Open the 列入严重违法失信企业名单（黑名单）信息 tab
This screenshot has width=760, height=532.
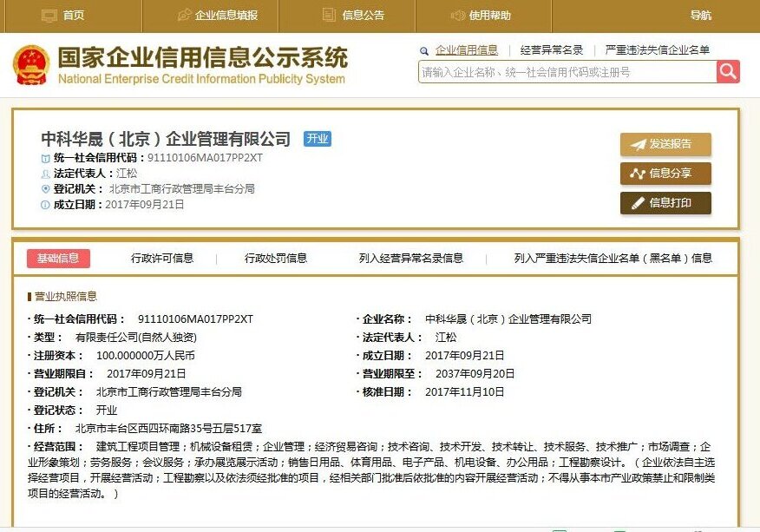(x=613, y=259)
